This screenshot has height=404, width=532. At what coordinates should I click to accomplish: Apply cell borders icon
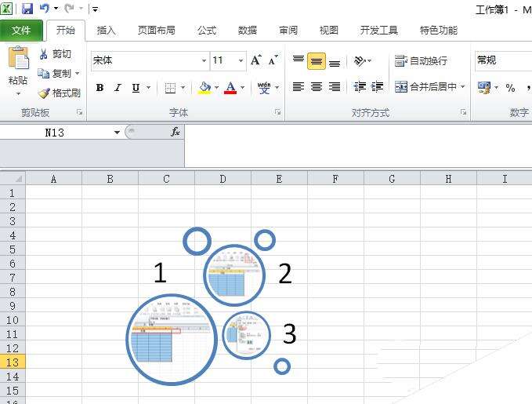(x=170, y=88)
